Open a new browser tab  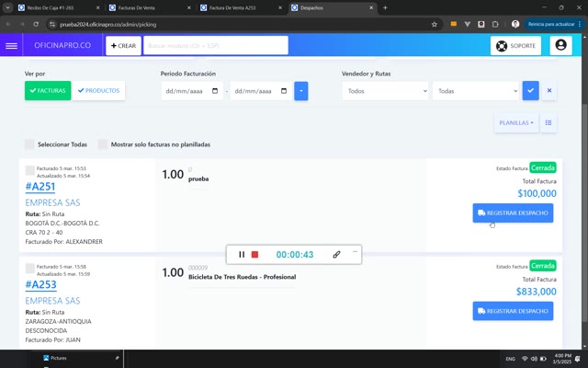(x=385, y=7)
